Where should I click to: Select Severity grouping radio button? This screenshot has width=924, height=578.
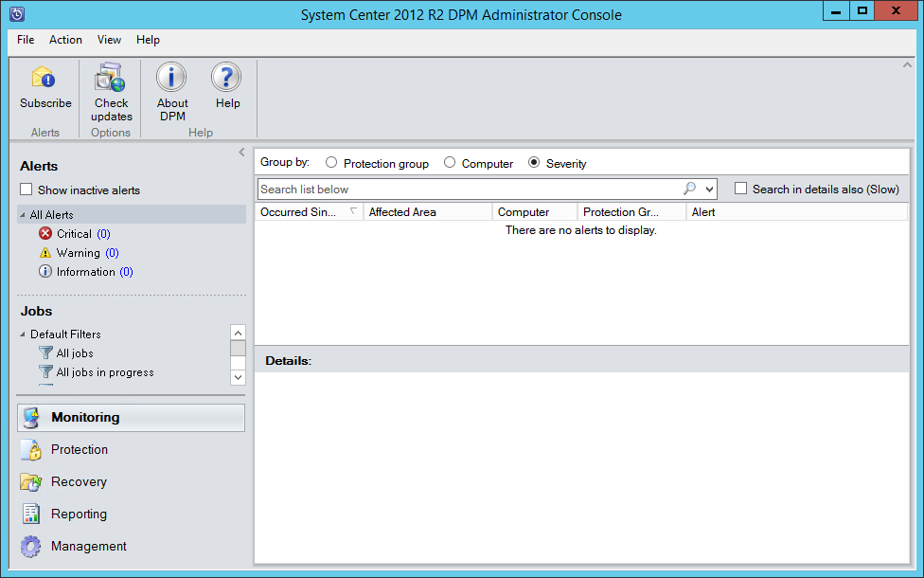coord(534,162)
